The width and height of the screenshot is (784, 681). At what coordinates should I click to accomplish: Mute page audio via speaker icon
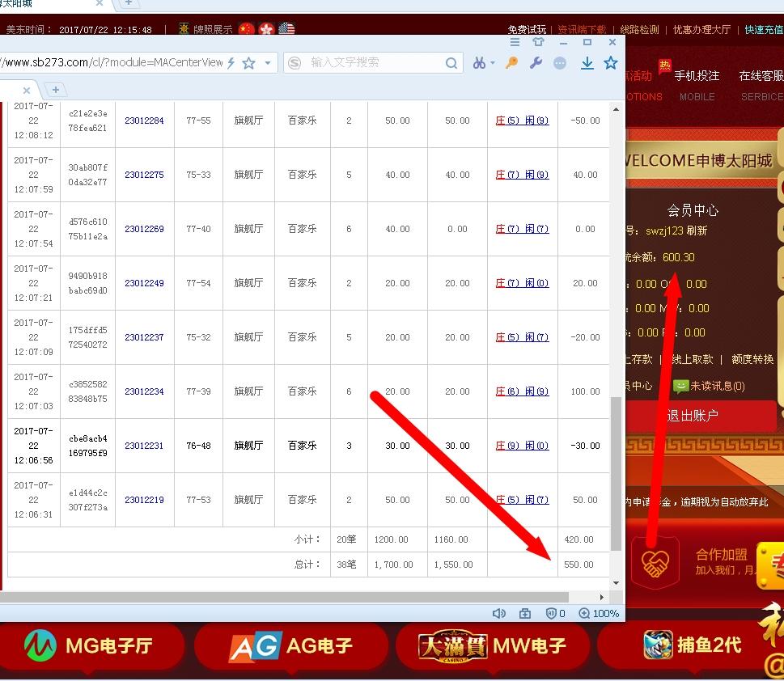click(x=499, y=613)
